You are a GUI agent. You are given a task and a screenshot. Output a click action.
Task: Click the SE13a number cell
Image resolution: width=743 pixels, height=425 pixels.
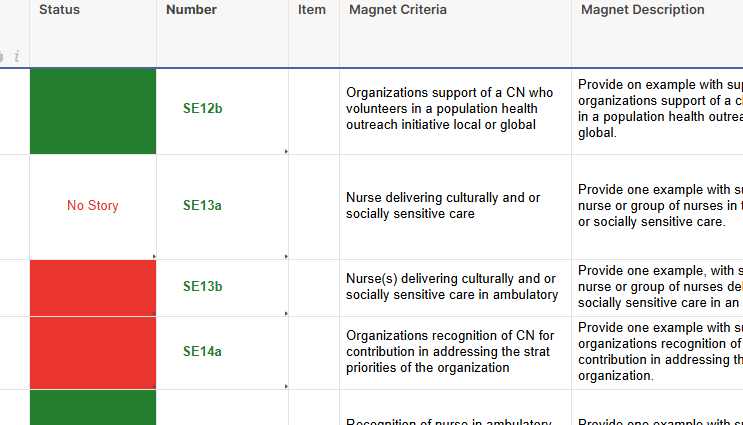tap(222, 207)
